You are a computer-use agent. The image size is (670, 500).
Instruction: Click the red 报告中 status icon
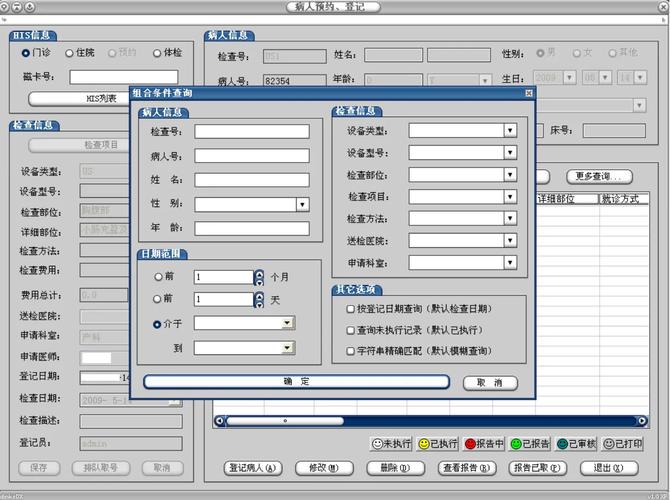coord(484,444)
